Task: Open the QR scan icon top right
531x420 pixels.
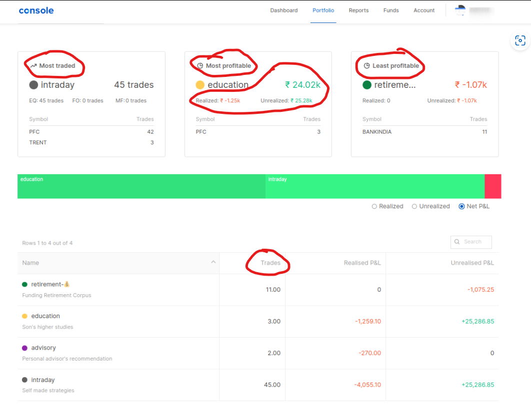Action: point(519,40)
